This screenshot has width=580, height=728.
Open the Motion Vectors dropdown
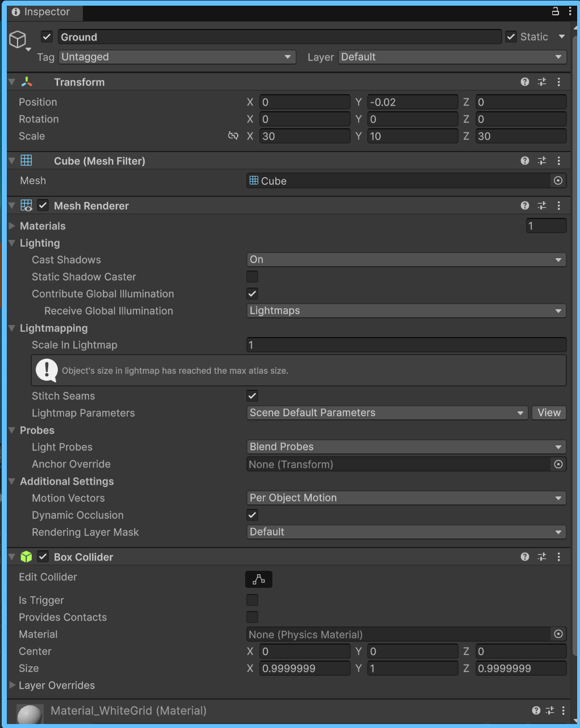406,498
